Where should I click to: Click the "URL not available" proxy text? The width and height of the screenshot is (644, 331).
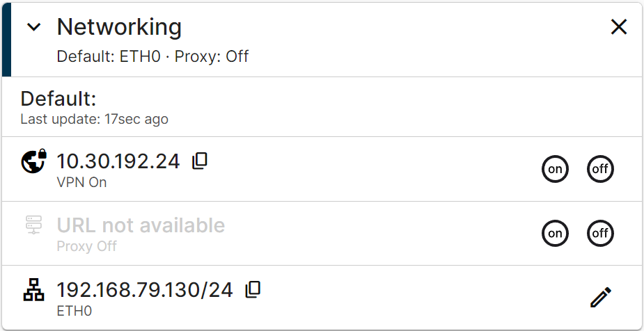tap(141, 225)
